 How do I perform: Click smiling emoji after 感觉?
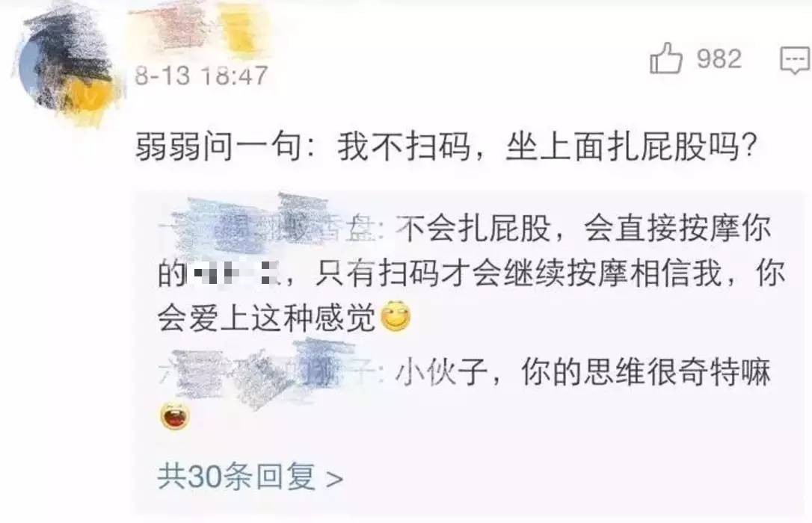point(396,317)
